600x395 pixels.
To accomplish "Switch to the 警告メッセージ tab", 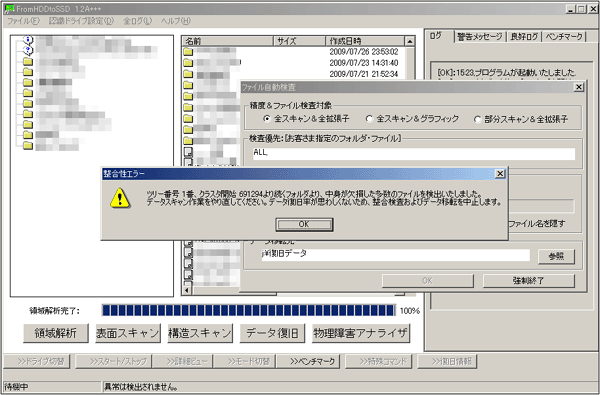I will pyautogui.click(x=480, y=37).
